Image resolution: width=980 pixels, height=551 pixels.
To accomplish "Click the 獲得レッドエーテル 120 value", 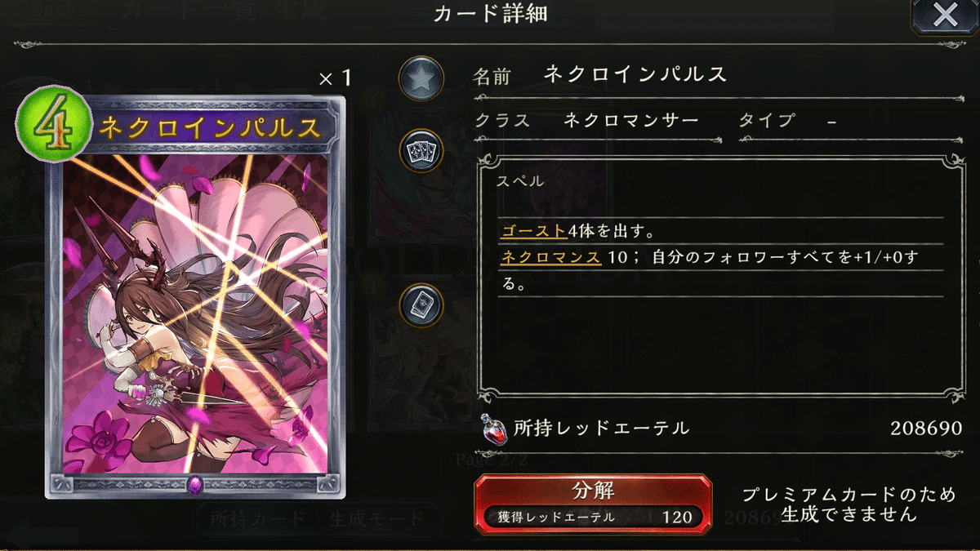I will 677,517.
